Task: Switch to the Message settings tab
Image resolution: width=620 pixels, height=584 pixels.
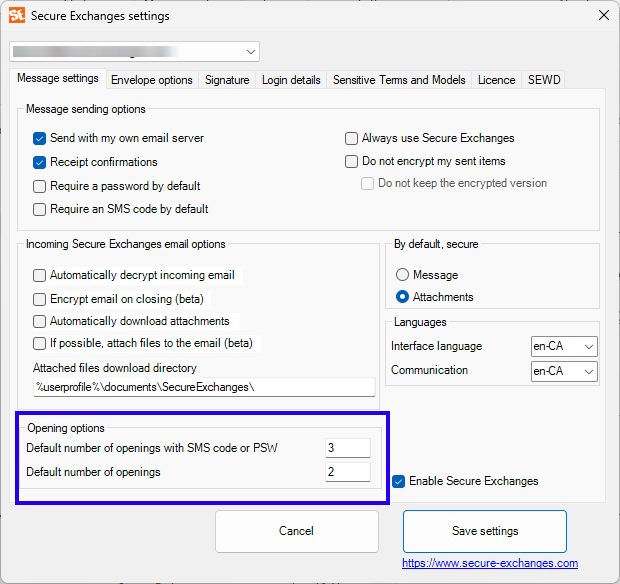Action: pyautogui.click(x=58, y=78)
